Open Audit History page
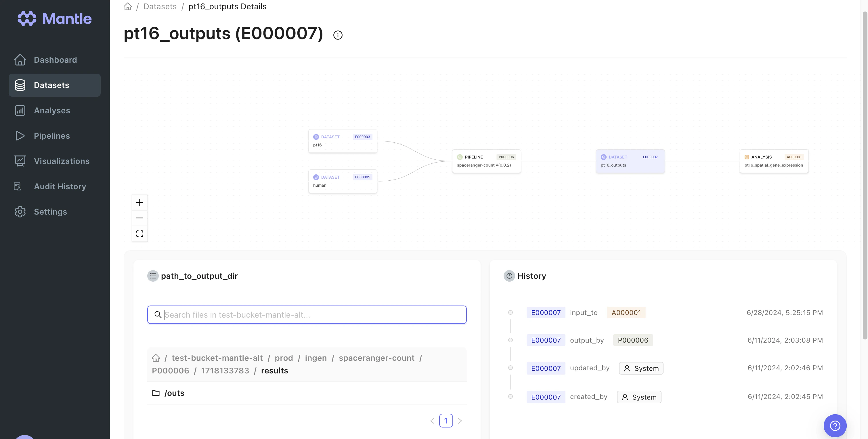Viewport: 868px width, 439px height. point(60,186)
